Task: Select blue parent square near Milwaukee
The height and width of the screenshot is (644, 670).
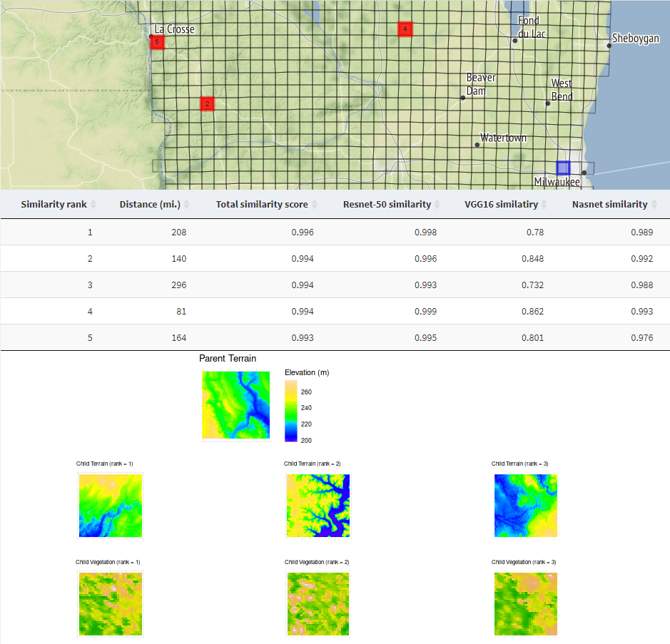Action: click(x=563, y=168)
